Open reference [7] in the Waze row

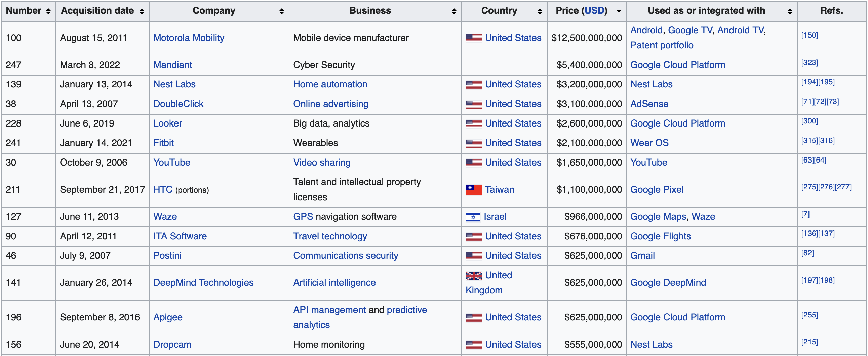click(806, 214)
